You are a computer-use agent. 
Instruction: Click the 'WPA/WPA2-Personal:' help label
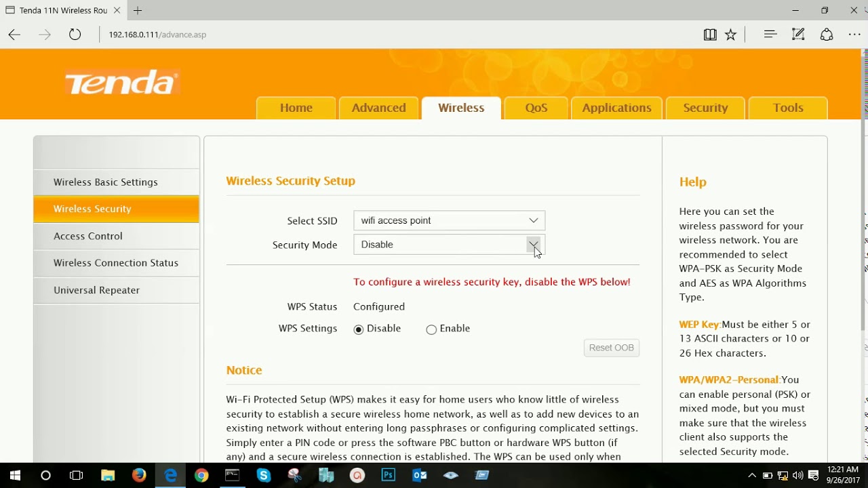730,380
